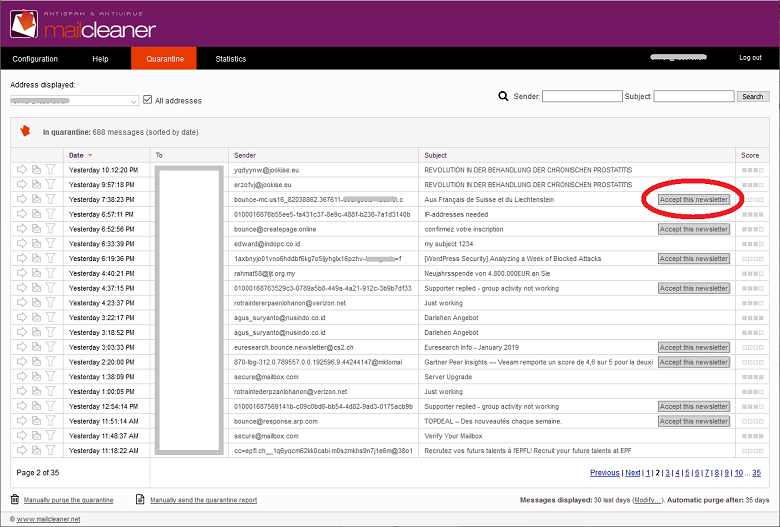
Task: Release arrow icon for 4:40:21 PM message
Action: pyautogui.click(x=21, y=273)
